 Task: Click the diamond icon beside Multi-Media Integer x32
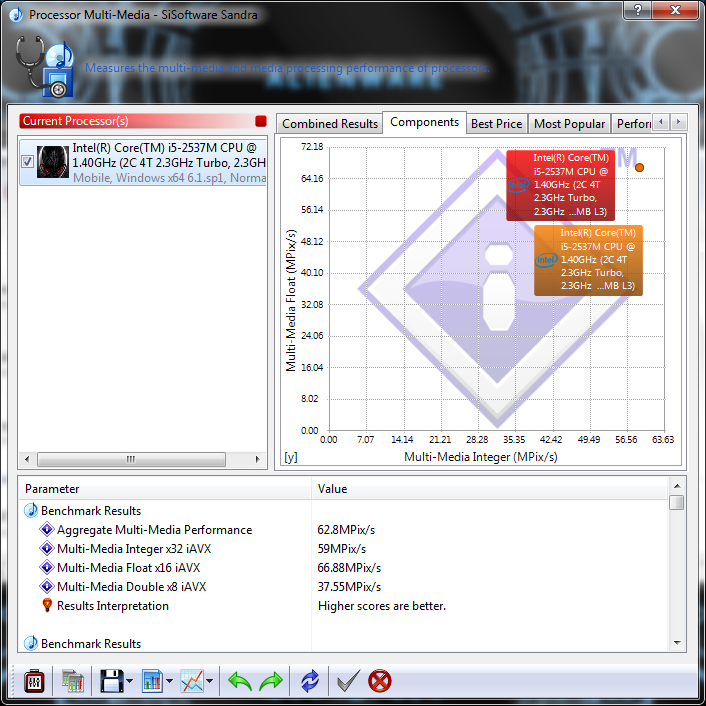(47, 548)
